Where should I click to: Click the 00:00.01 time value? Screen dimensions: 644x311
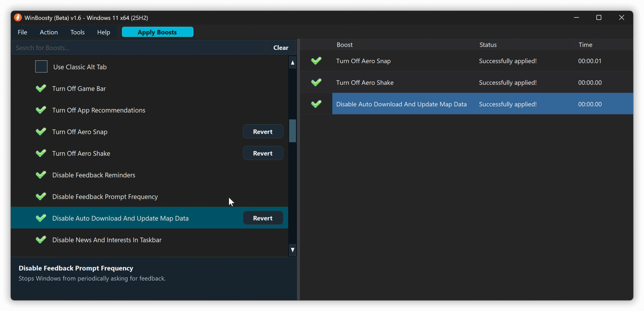(x=590, y=61)
